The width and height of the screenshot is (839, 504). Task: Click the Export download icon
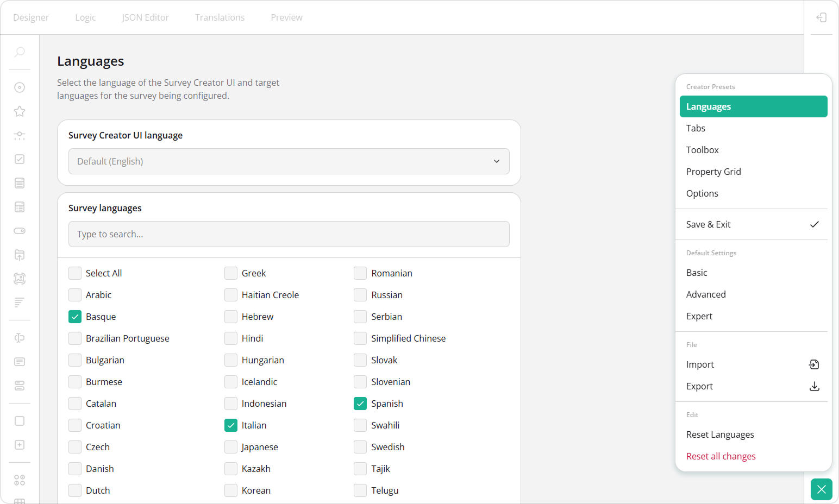point(815,386)
